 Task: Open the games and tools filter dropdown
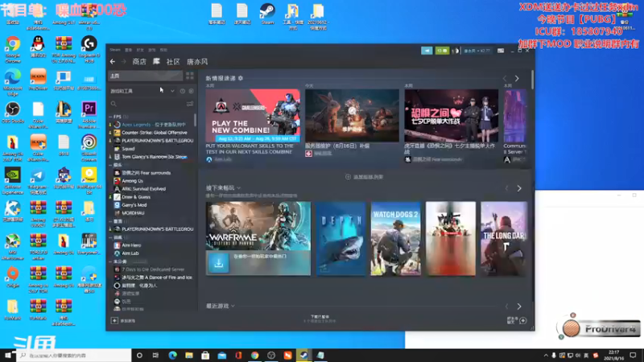[172, 91]
